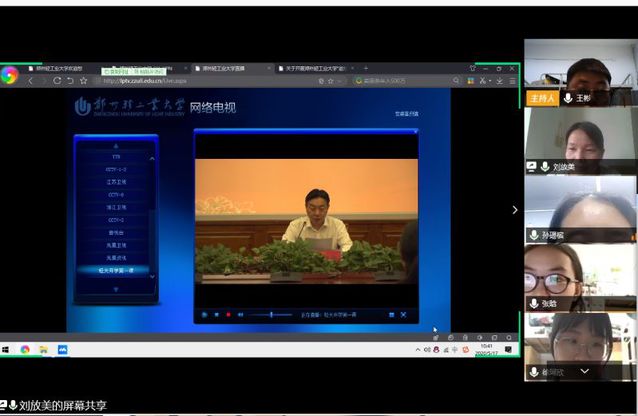Image resolution: width=638 pixels, height=416 pixels.
Task: Collapse the participant video panel arrow
Action: click(x=515, y=210)
